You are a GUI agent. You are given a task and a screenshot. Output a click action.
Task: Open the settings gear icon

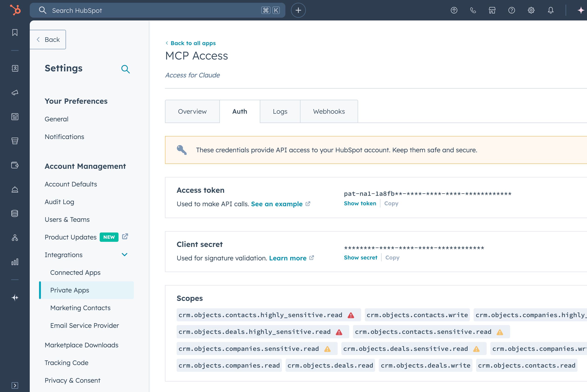(531, 10)
